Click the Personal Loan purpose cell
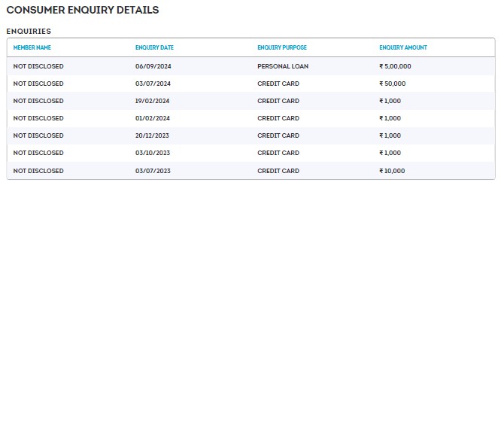 [x=283, y=66]
